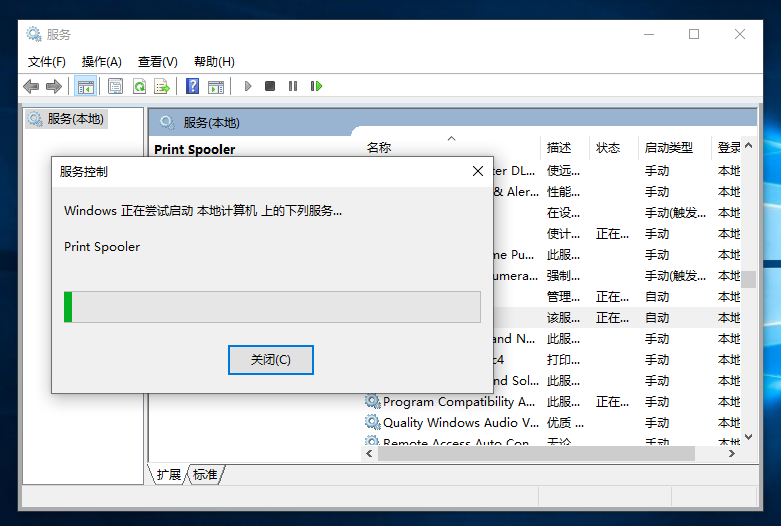The width and height of the screenshot is (781, 526).
Task: Close the 服务控制 dialog with the X
Action: (x=478, y=171)
